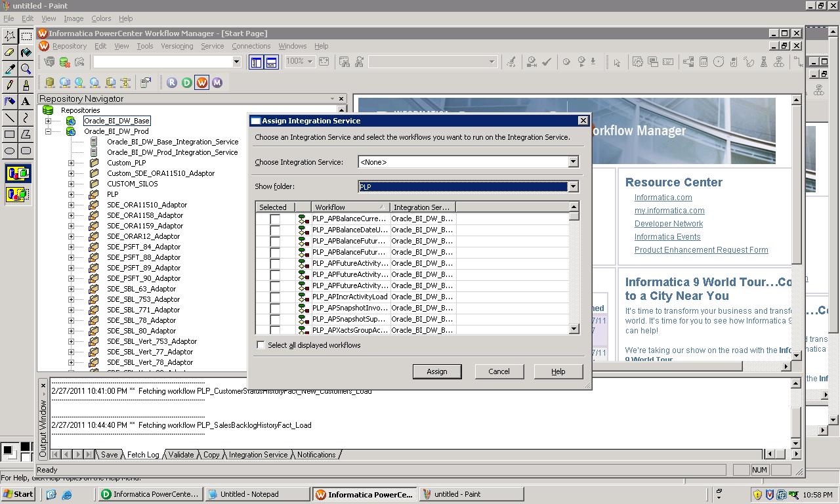Switch to the Validate output tab
The width and height of the screenshot is (840, 504).
point(181,455)
